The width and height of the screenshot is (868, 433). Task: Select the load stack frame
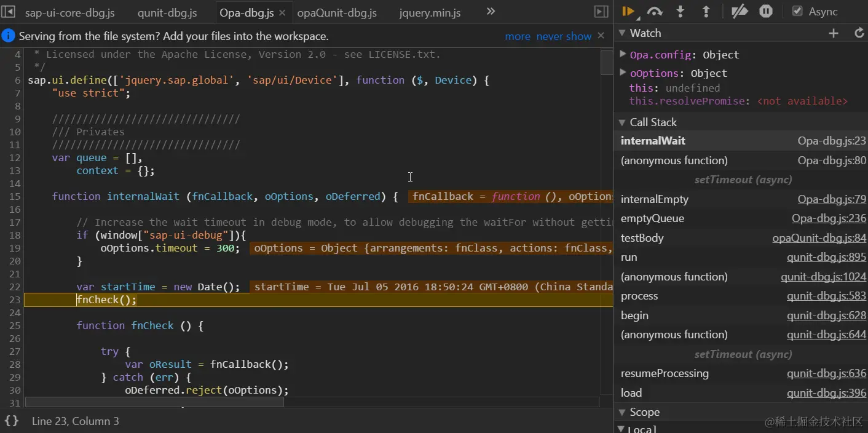pos(631,393)
